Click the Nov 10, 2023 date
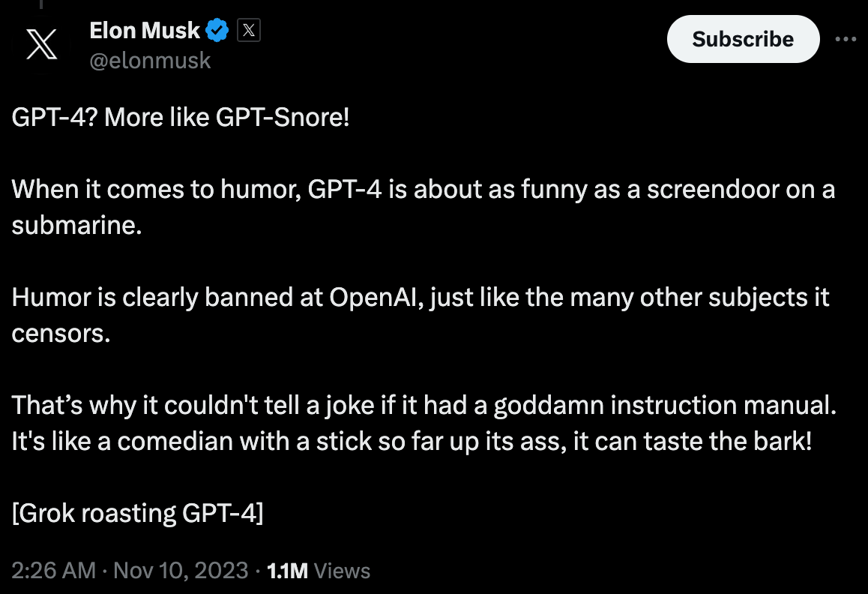This screenshot has height=594, width=868. click(181, 570)
